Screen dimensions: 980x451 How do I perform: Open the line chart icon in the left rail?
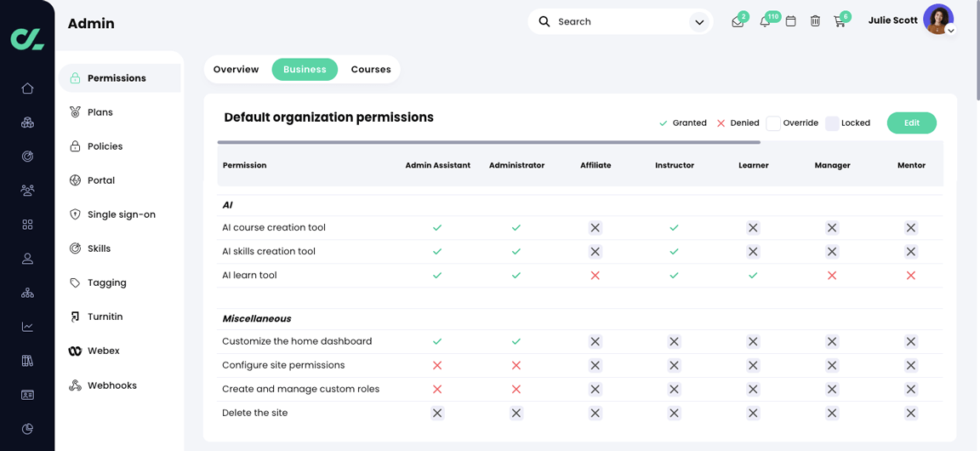(27, 327)
